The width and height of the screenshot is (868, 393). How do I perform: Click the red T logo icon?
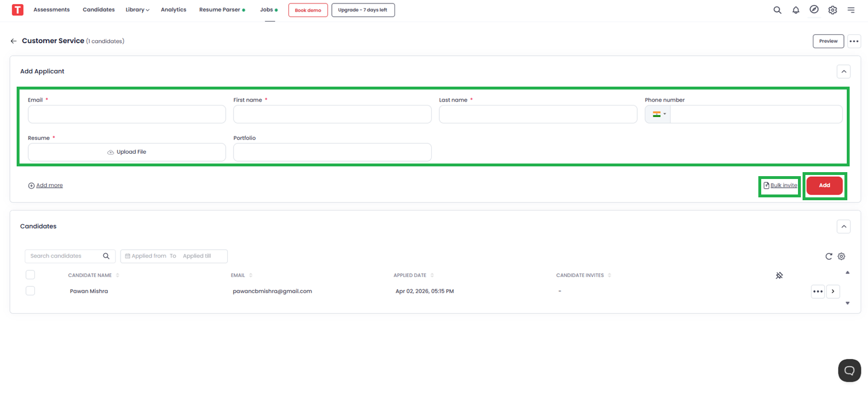coord(18,10)
